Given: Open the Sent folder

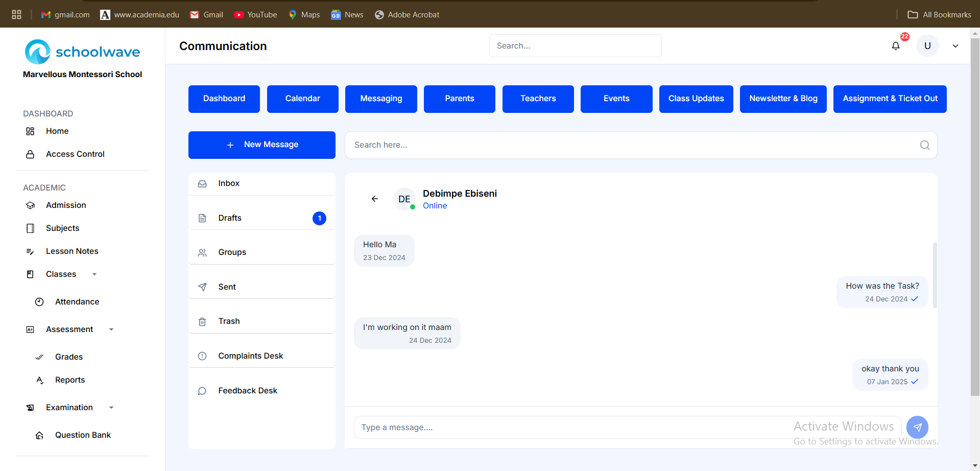Looking at the screenshot, I should click(x=262, y=287).
